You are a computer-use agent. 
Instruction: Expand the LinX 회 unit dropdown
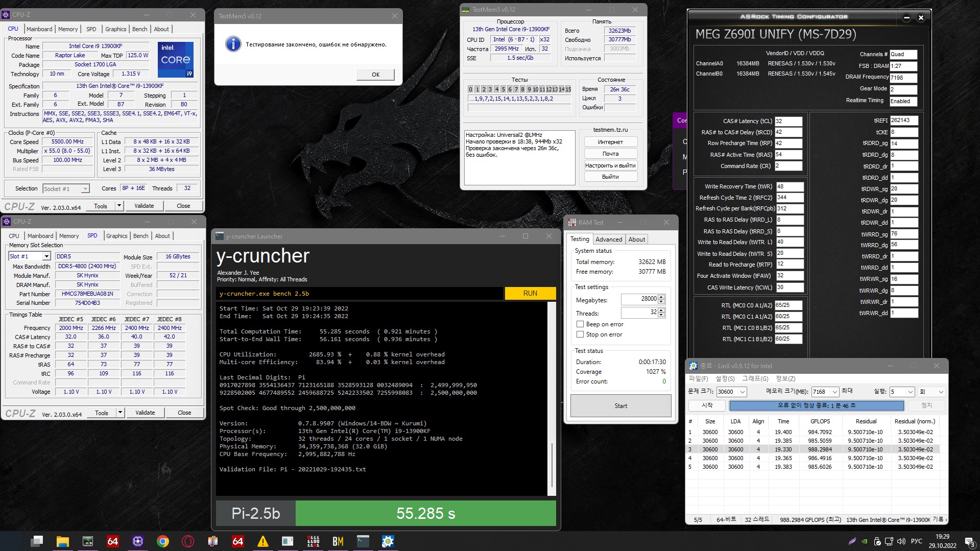coord(941,392)
